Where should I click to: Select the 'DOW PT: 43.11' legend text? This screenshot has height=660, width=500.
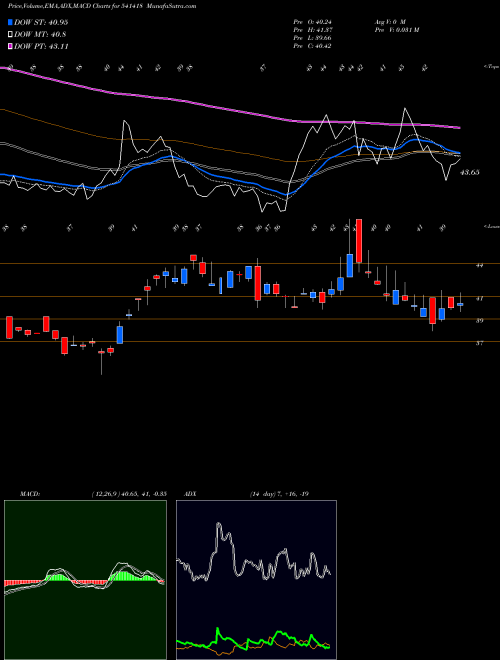tap(41, 46)
